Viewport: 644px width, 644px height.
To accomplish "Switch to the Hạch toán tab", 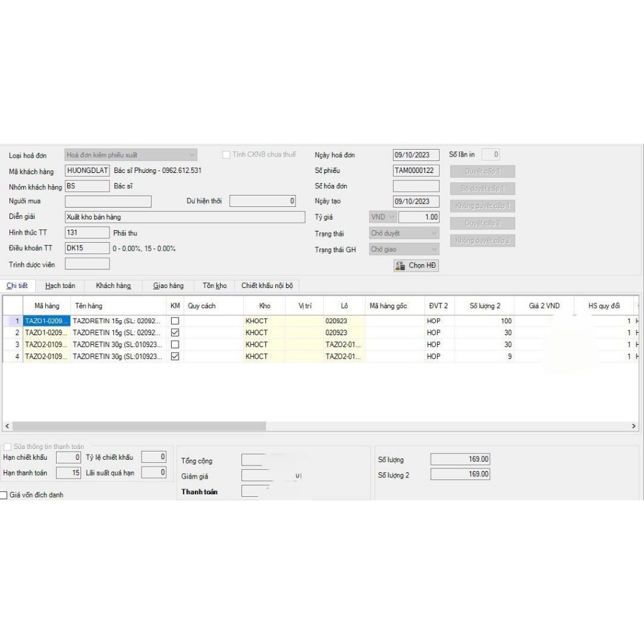I will pyautogui.click(x=60, y=286).
